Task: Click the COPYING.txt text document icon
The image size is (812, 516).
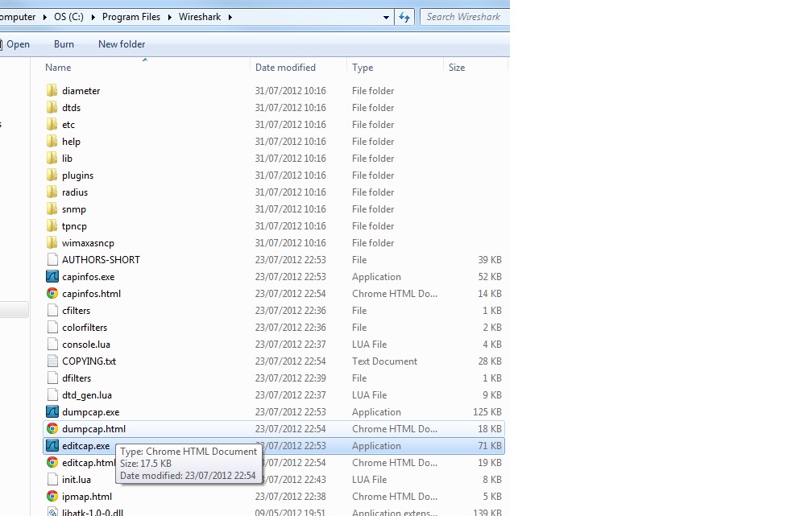Action: pyautogui.click(x=52, y=361)
